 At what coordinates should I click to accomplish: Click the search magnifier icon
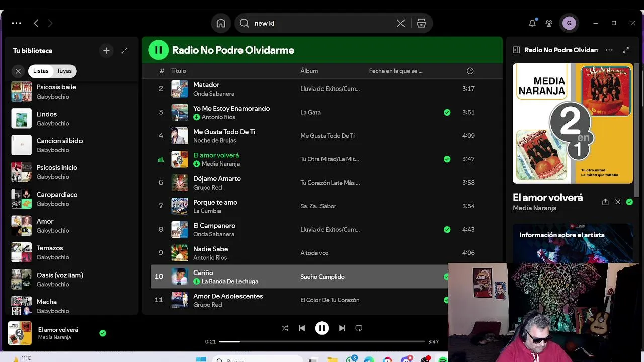pos(245,23)
